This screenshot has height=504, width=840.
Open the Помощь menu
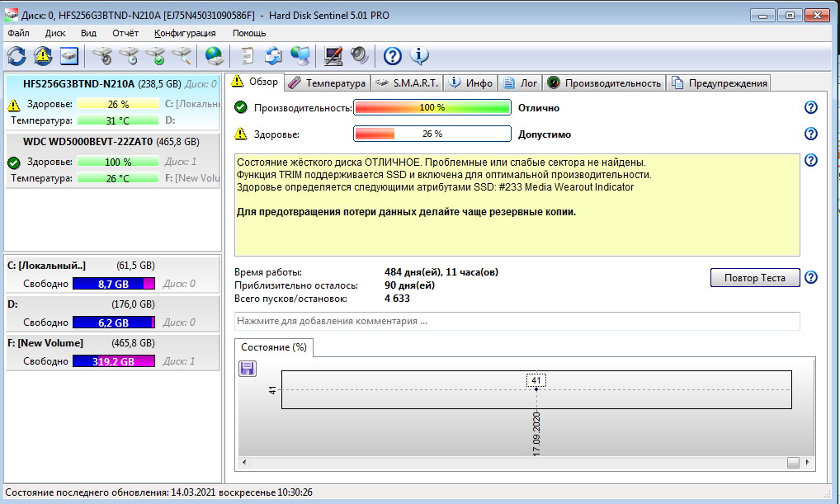[x=249, y=33]
